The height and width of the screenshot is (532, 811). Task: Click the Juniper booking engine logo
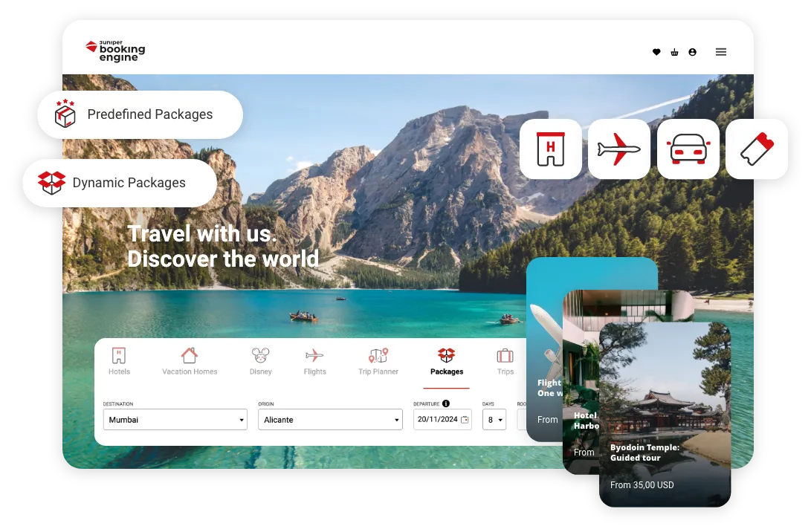115,51
